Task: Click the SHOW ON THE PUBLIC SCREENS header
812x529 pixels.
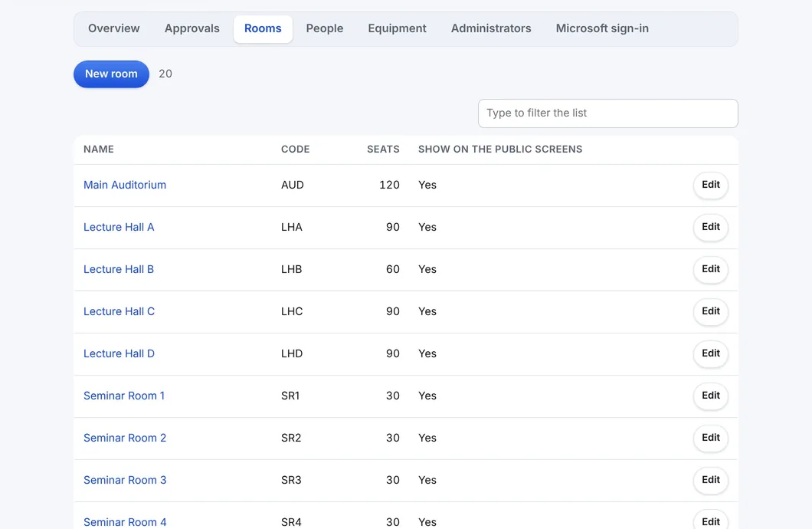Action: coord(500,149)
